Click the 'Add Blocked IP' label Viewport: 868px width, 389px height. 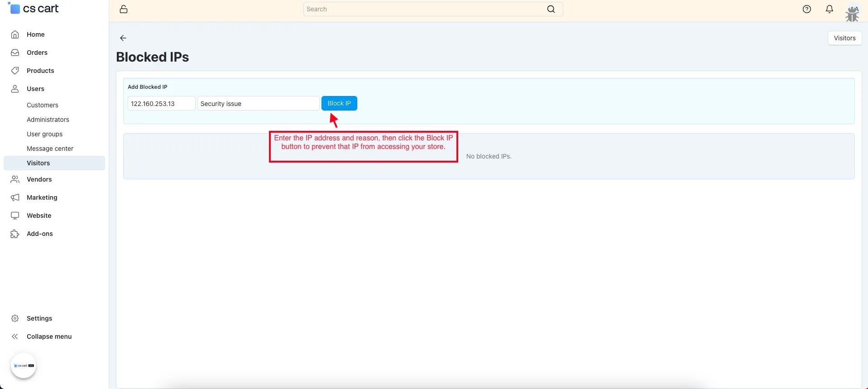[148, 87]
